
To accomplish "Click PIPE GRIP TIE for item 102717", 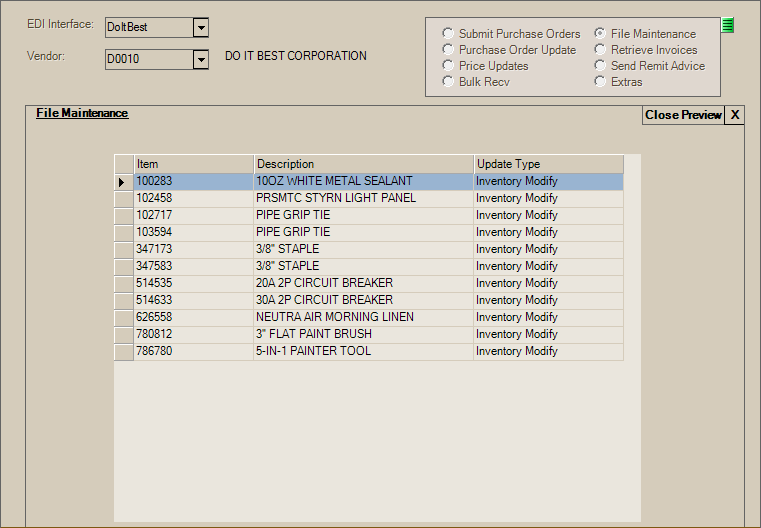I will 364,215.
